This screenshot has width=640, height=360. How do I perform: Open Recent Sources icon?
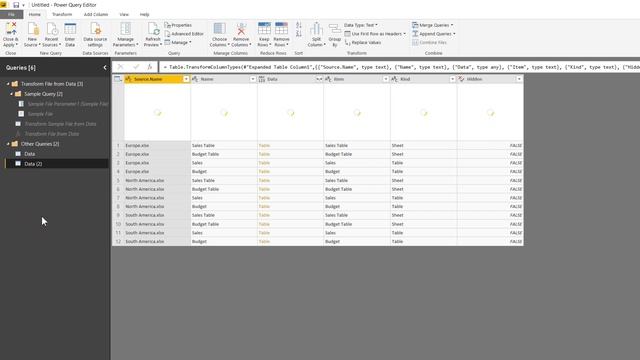pyautogui.click(x=52, y=29)
